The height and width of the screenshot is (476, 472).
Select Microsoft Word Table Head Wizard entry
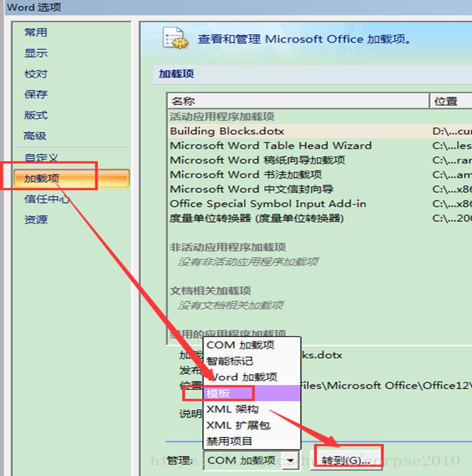[270, 145]
